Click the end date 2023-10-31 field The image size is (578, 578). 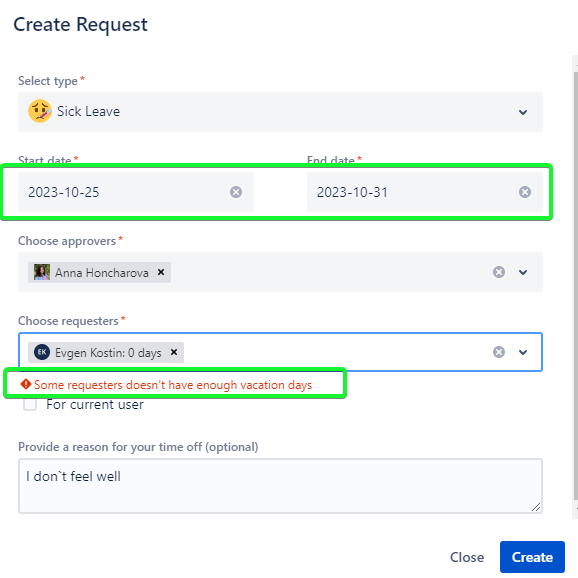point(425,192)
